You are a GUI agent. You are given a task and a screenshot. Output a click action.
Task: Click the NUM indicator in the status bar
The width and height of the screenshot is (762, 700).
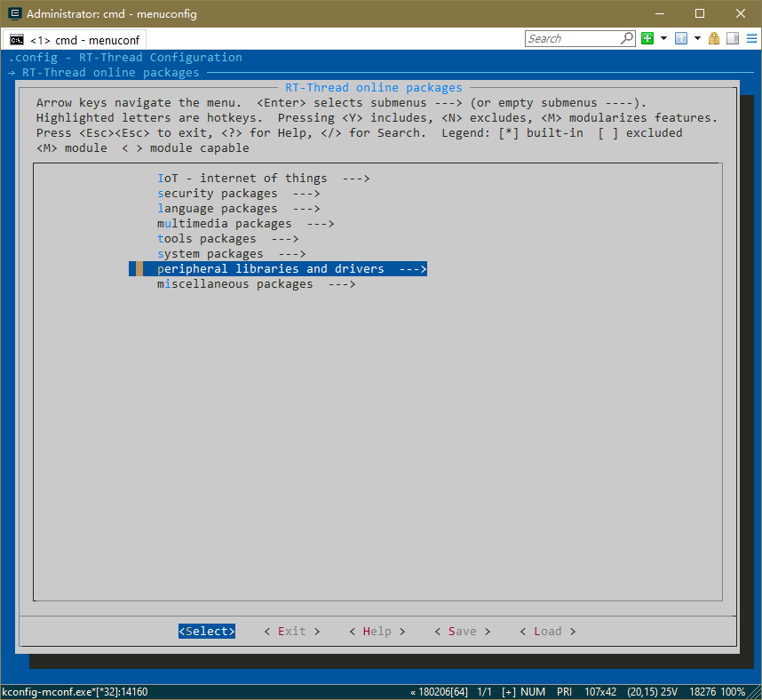point(534,692)
